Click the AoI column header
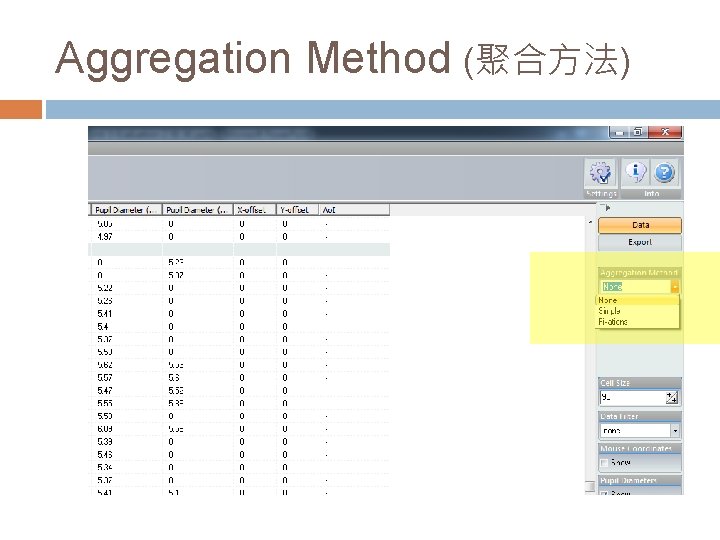Image resolution: width=720 pixels, height=540 pixels. 354,210
